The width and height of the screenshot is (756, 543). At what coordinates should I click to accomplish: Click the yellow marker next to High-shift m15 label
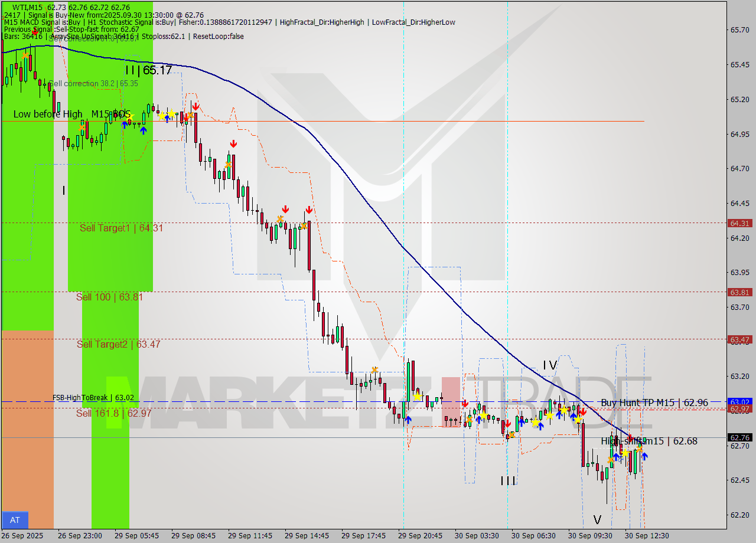click(x=625, y=453)
